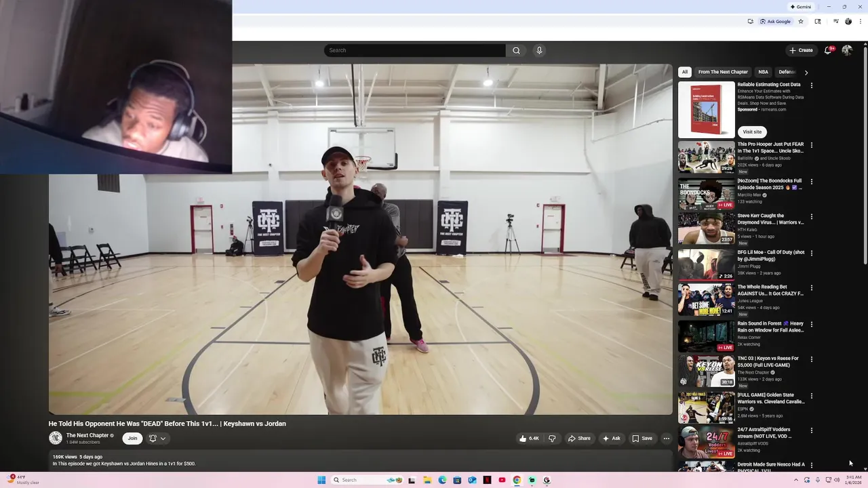Viewport: 868px width, 488px height.
Task: Open YouTube account avatar menu
Action: (x=847, y=50)
